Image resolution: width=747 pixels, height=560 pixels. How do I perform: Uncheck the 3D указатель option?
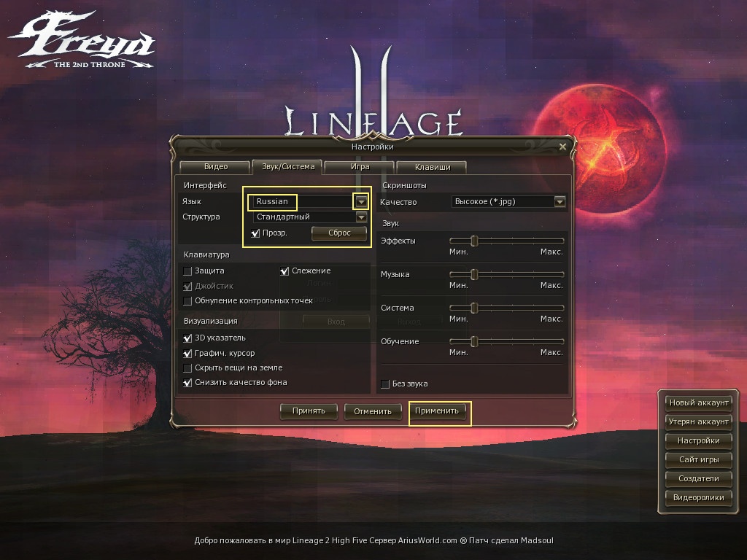pos(187,338)
